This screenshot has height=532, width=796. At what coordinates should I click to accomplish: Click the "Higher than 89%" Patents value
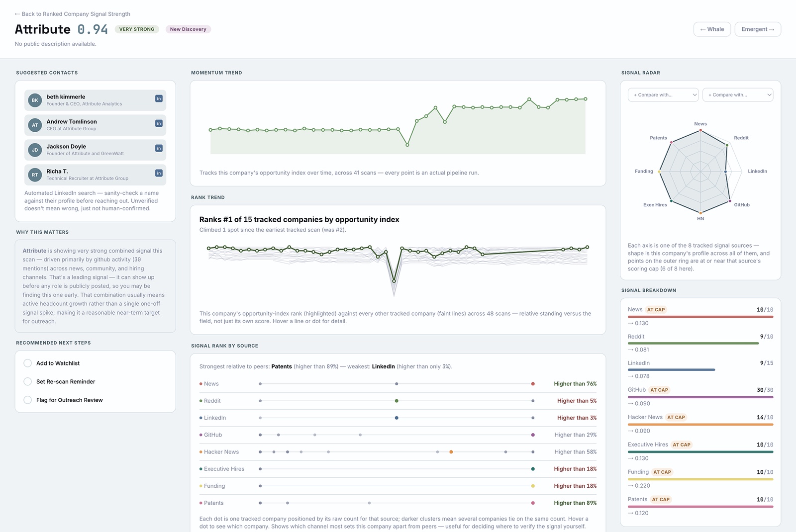point(575,503)
